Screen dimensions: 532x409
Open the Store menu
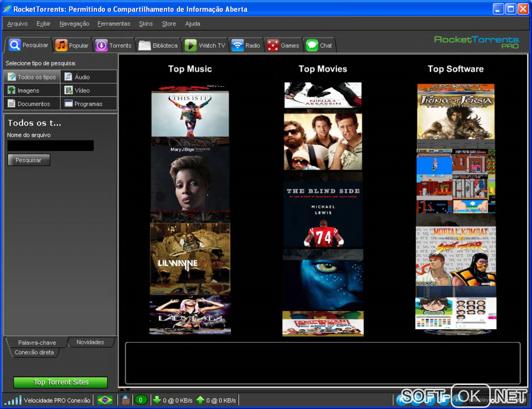[x=169, y=24]
